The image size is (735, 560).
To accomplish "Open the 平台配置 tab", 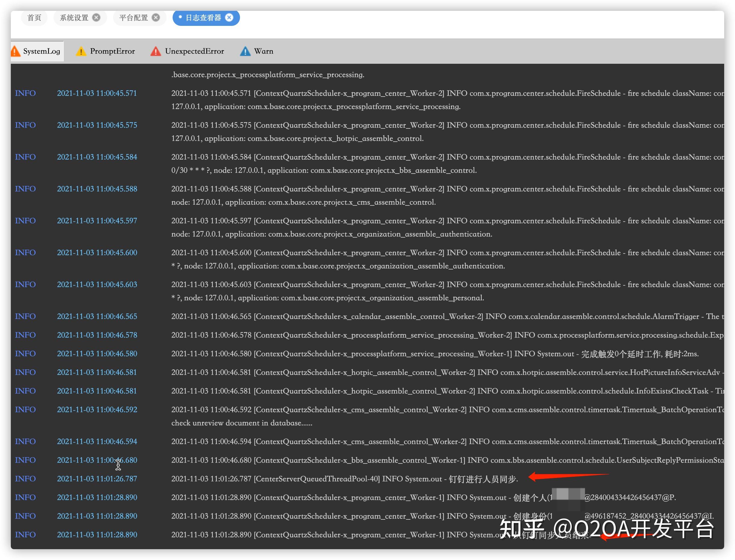I will (133, 18).
